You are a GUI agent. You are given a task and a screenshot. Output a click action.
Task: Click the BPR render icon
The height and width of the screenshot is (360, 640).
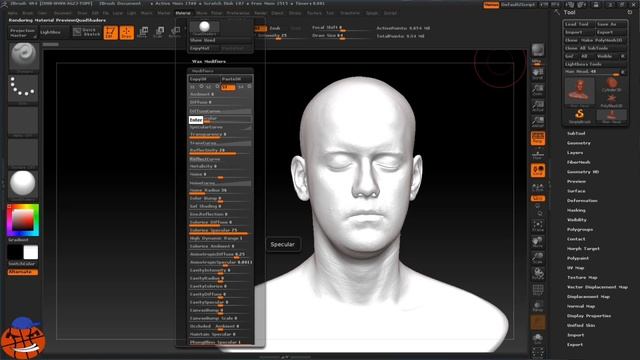pyautogui.click(x=538, y=51)
